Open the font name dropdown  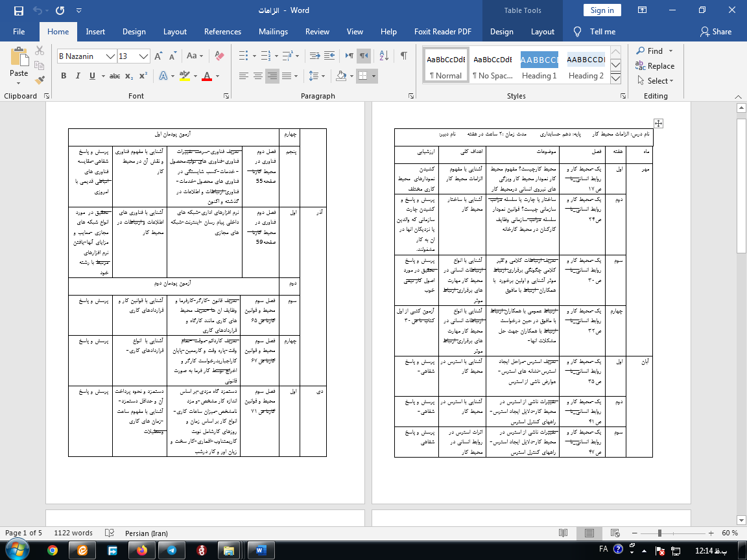(x=111, y=56)
